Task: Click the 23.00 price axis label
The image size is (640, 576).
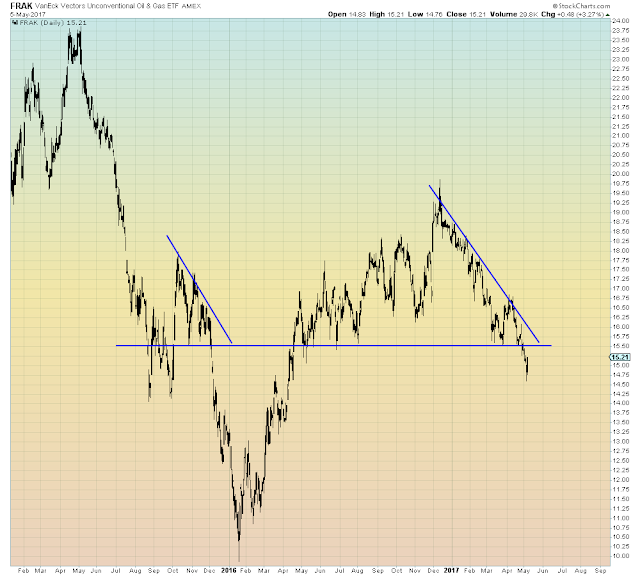Action: [x=621, y=59]
